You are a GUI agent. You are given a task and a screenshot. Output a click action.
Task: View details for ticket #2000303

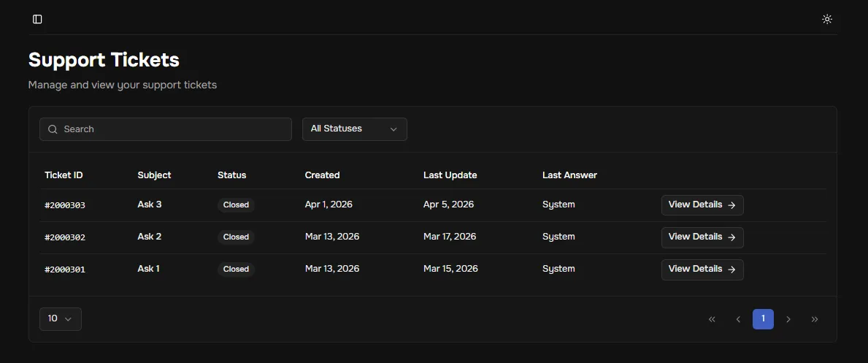(702, 205)
